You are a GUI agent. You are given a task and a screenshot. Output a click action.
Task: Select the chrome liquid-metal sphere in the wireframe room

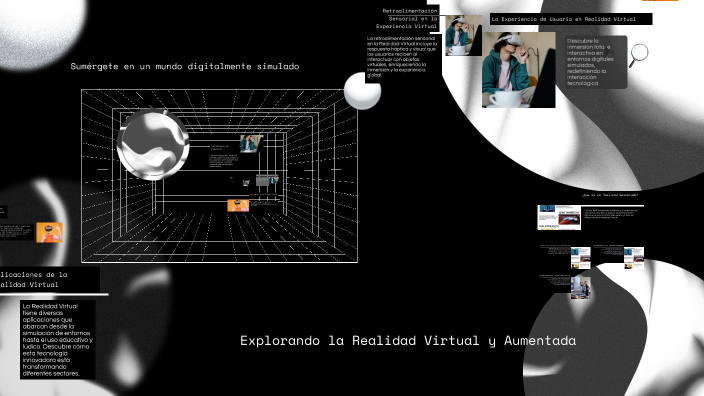tap(153, 144)
